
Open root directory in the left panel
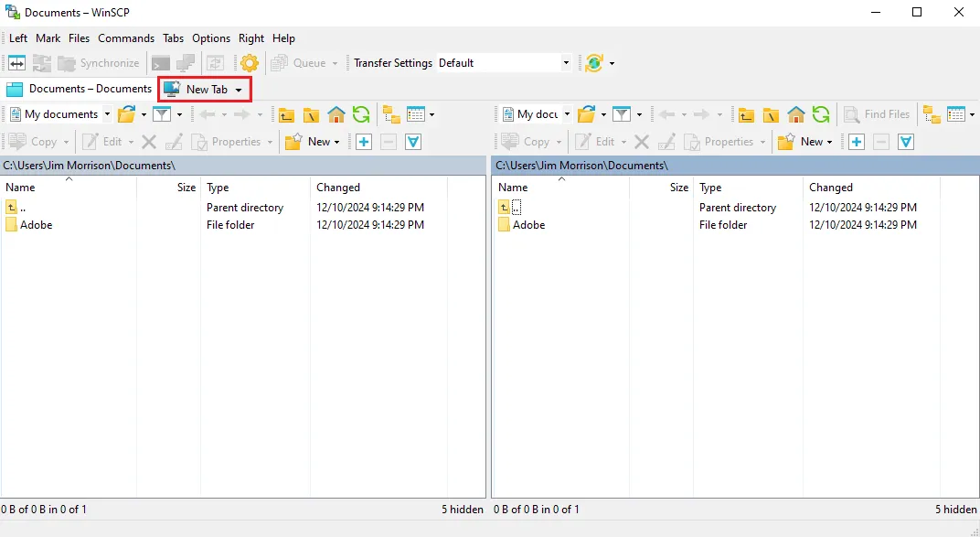(x=312, y=114)
